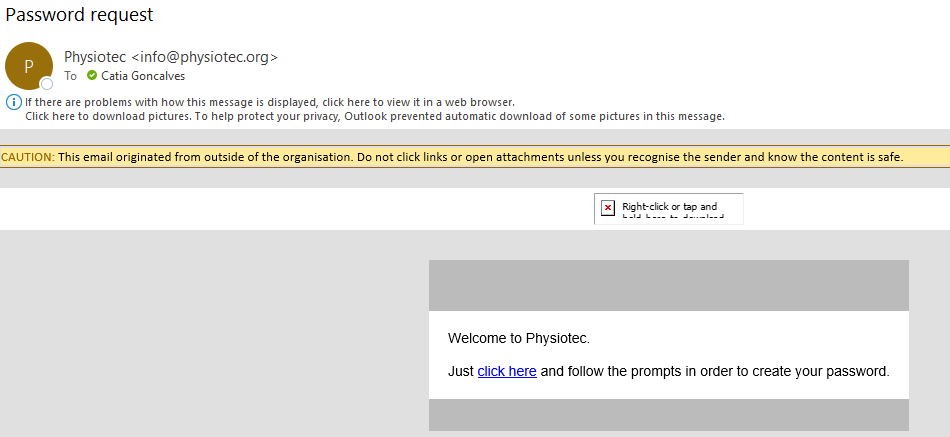Click the gray footer band below email body

(x=668, y=414)
